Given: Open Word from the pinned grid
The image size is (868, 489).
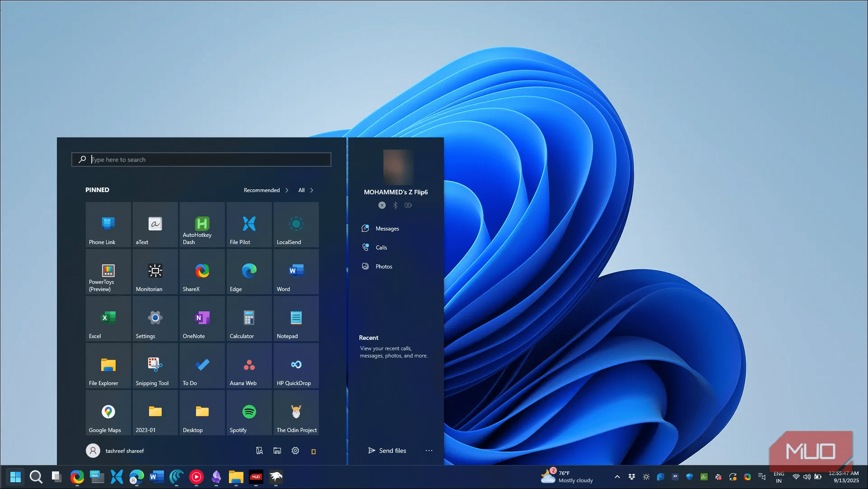Looking at the screenshot, I should (296, 272).
